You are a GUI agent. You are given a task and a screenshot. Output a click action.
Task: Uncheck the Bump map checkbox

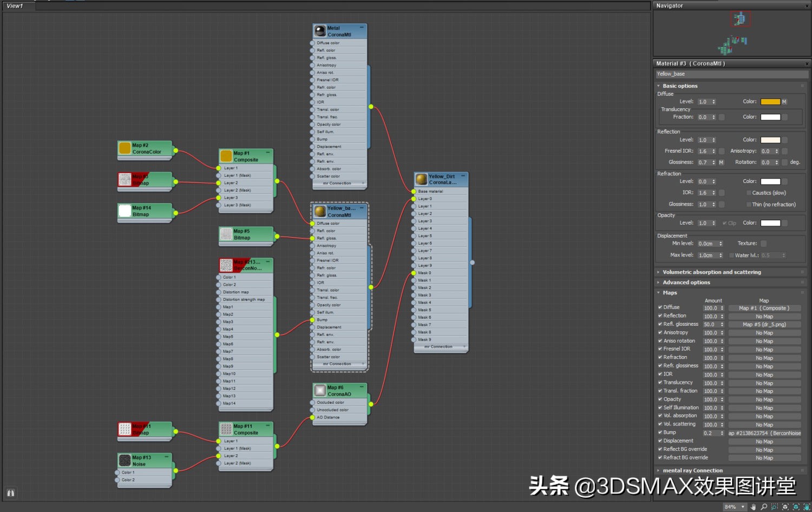[660, 432]
